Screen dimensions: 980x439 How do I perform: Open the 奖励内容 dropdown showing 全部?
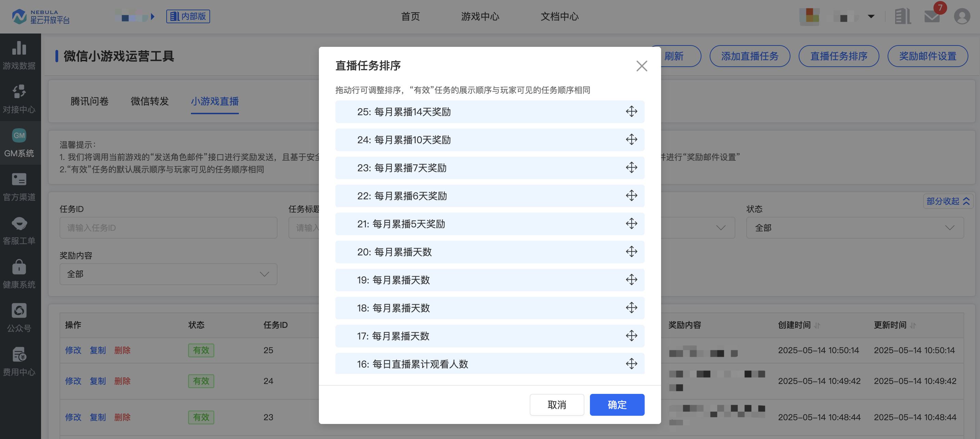coord(168,274)
